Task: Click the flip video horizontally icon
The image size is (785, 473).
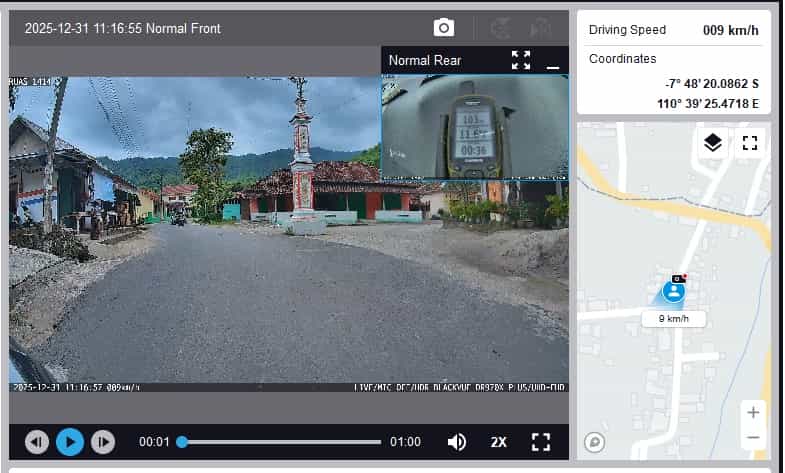Action: [541, 28]
